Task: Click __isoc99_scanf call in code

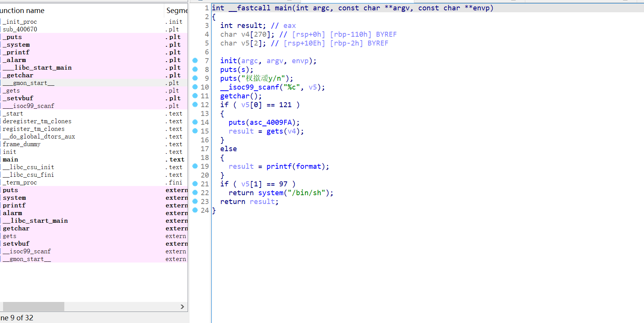Action: coord(250,87)
